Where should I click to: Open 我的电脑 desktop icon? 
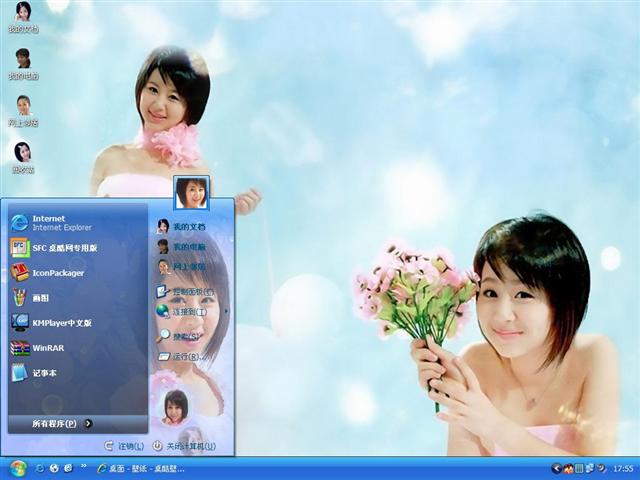coord(22,62)
